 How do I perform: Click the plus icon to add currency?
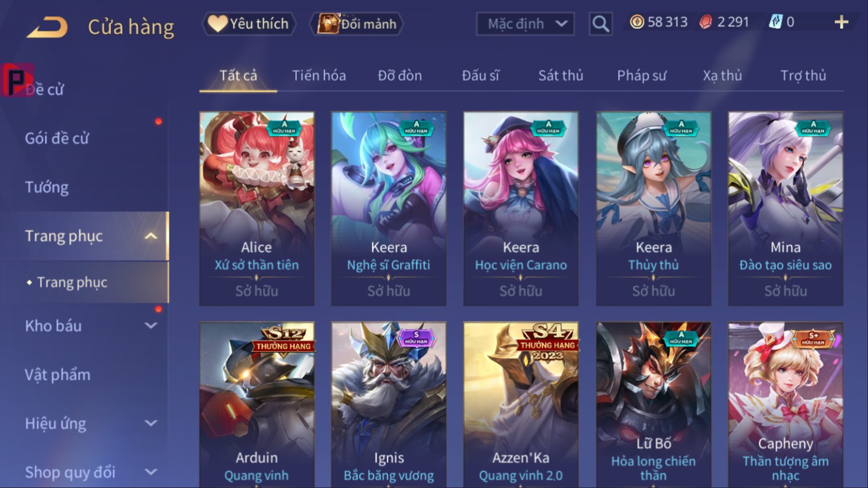point(841,22)
